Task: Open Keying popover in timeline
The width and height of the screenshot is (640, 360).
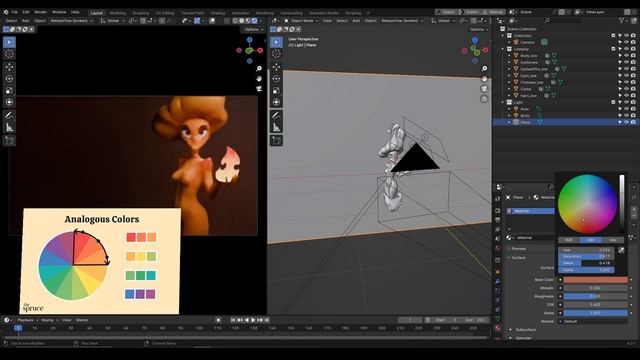Action: (x=49, y=320)
